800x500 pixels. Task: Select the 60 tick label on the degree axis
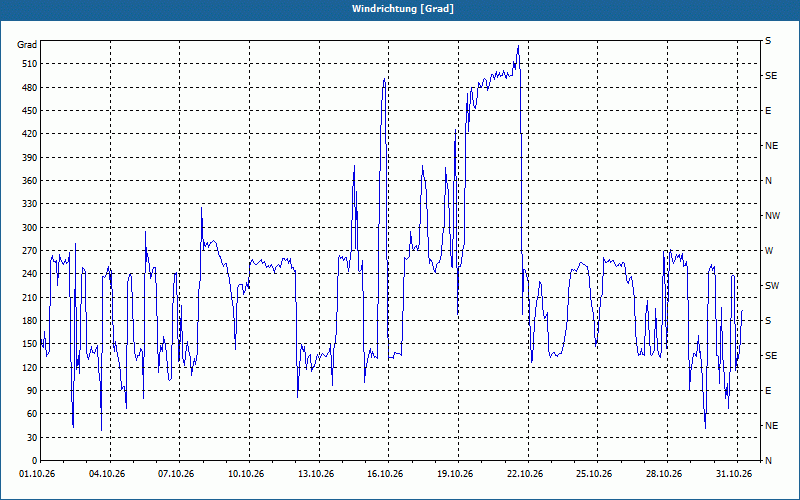click(x=32, y=414)
